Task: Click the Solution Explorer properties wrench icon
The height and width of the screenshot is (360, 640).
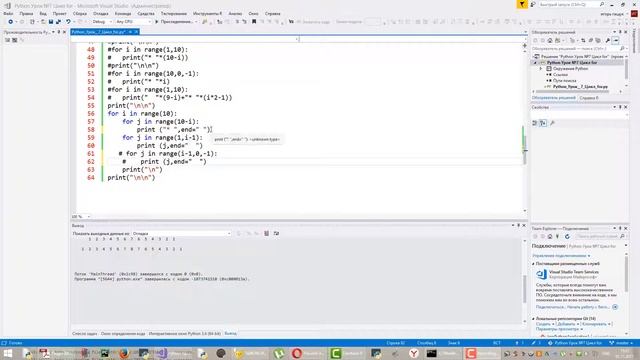Action: tap(608, 40)
